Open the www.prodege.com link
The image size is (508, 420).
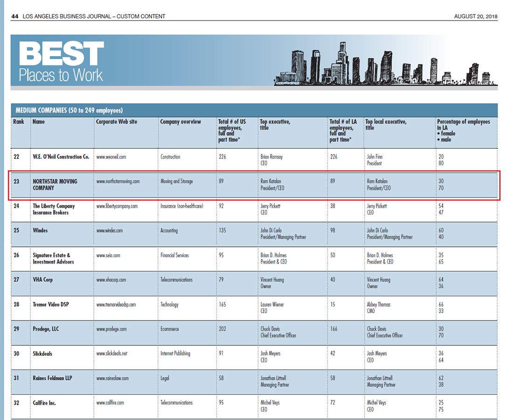click(x=111, y=329)
